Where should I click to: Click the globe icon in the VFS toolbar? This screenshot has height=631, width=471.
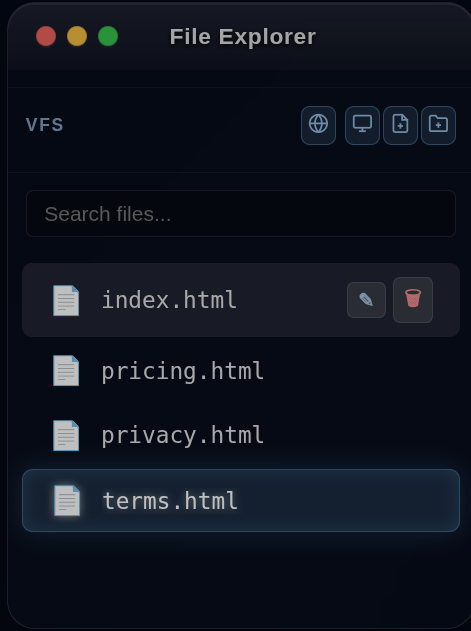click(318, 125)
